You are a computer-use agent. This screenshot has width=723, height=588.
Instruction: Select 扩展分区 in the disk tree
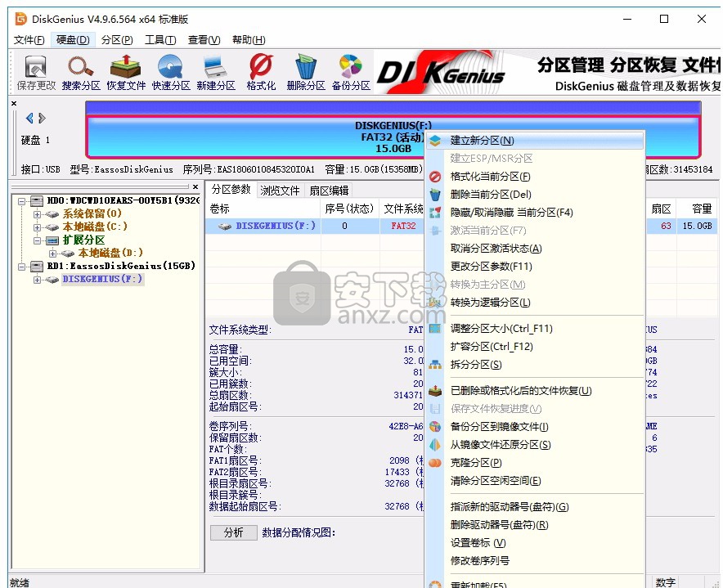click(x=84, y=240)
